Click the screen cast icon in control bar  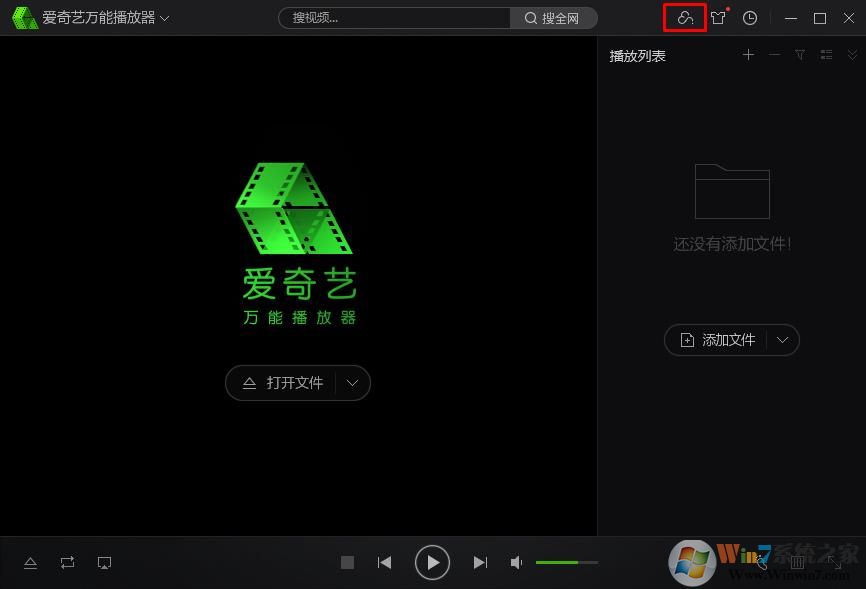pyautogui.click(x=104, y=563)
